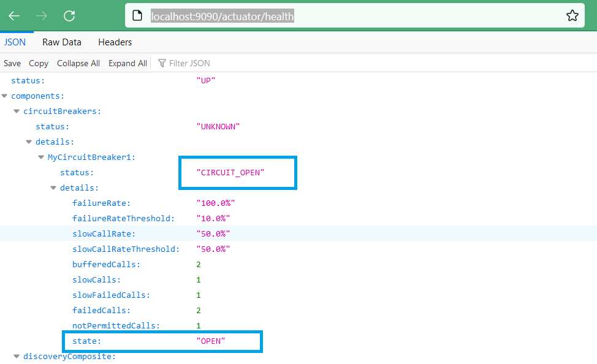Click the forward navigation arrow

pos(42,15)
